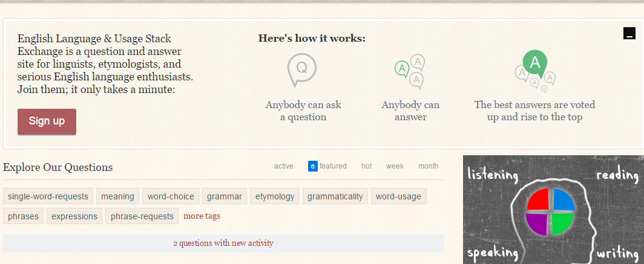Click 'The best answers are voted up' text
The image size is (644, 264).
click(x=535, y=111)
